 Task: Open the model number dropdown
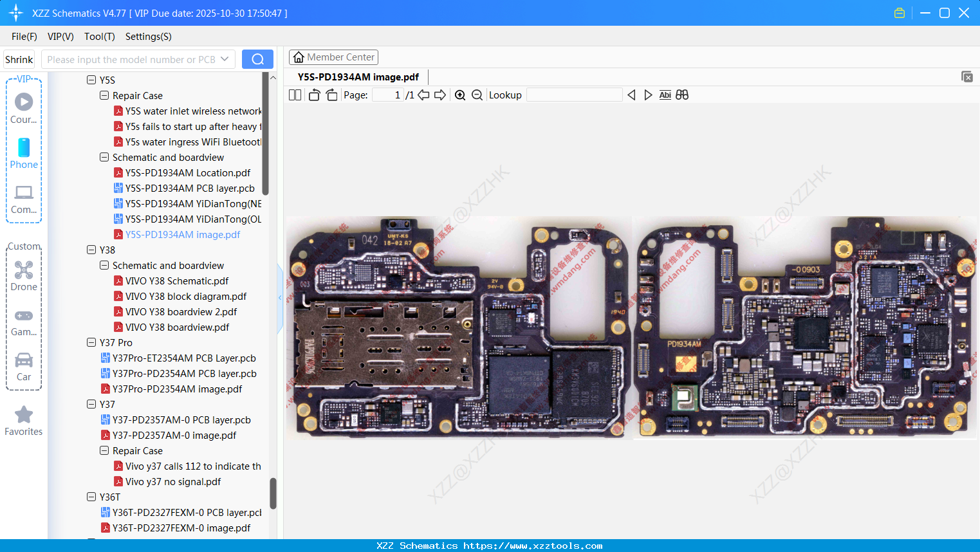(x=225, y=59)
